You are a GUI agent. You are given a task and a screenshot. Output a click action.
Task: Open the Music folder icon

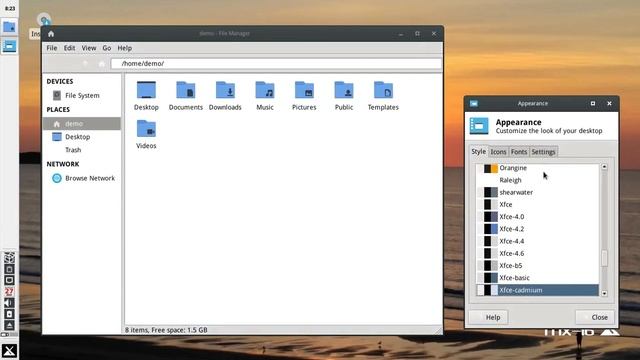pos(265,90)
